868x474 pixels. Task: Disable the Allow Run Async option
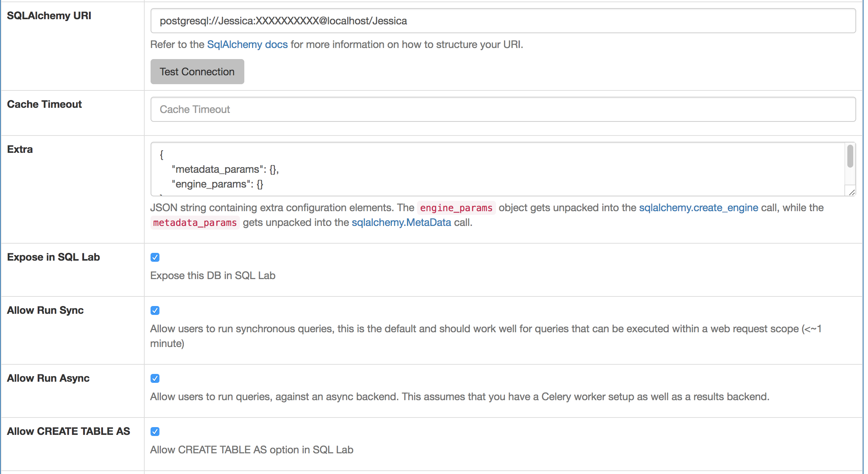[155, 378]
